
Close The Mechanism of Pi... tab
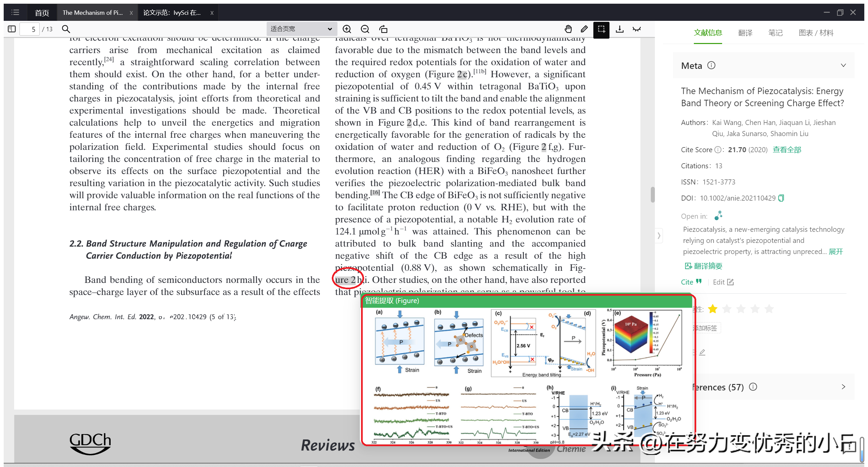pyautogui.click(x=131, y=13)
